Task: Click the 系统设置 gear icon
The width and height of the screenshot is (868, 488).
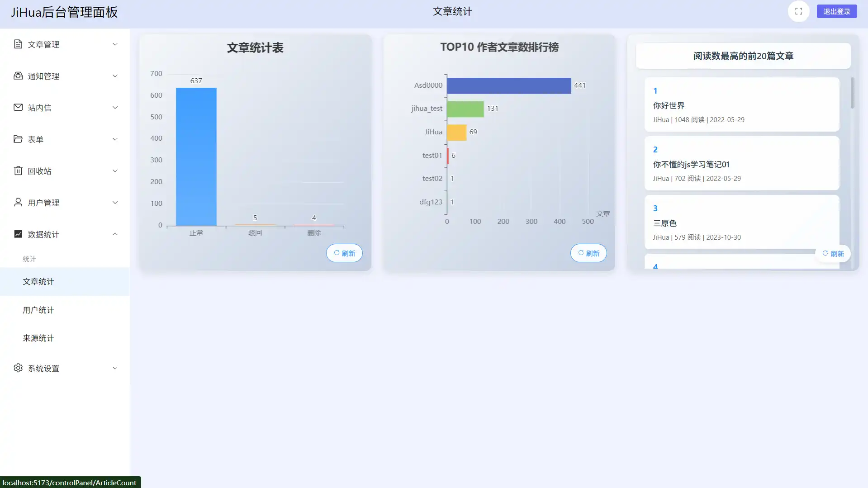Action: tap(18, 368)
